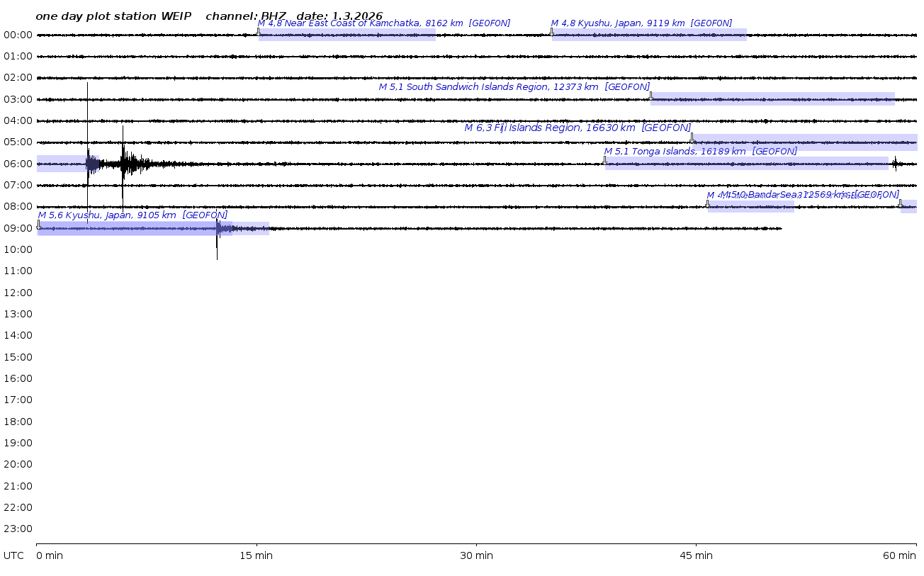Click the Kamchatka event arrow marker

coord(258,31)
